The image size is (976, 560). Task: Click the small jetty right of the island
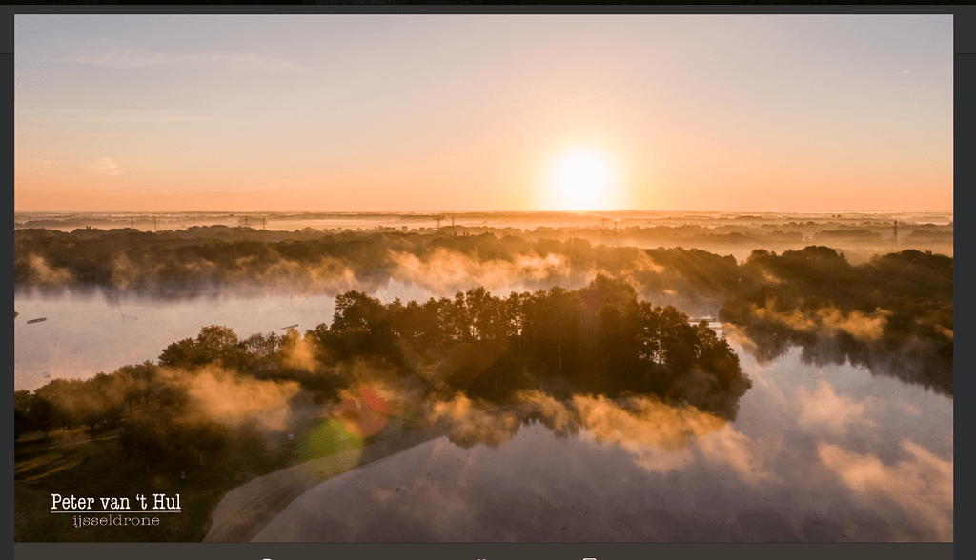pos(704,320)
